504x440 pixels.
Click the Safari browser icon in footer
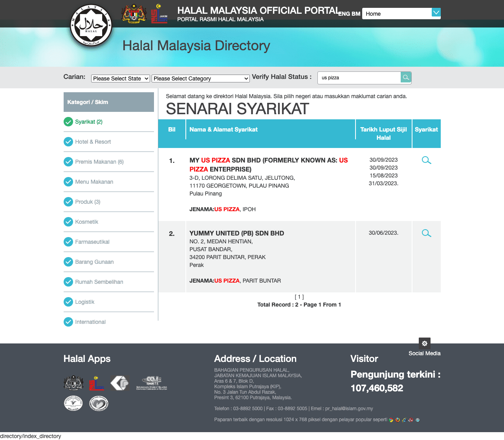click(418, 420)
